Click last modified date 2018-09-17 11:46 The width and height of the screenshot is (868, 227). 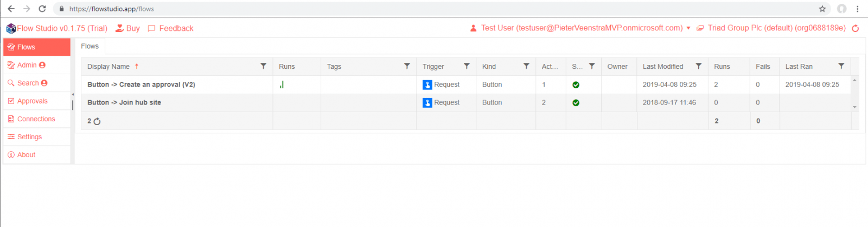pyautogui.click(x=669, y=102)
